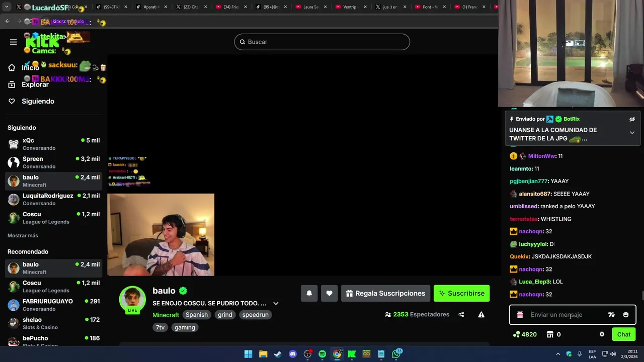Click baulo's verified badge
The width and height of the screenshot is (644, 362).
tap(183, 291)
